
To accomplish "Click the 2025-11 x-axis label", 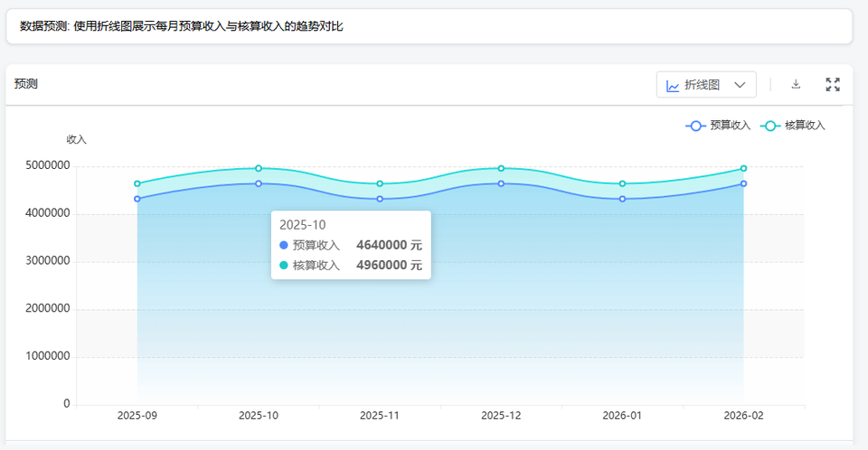I will point(380,416).
